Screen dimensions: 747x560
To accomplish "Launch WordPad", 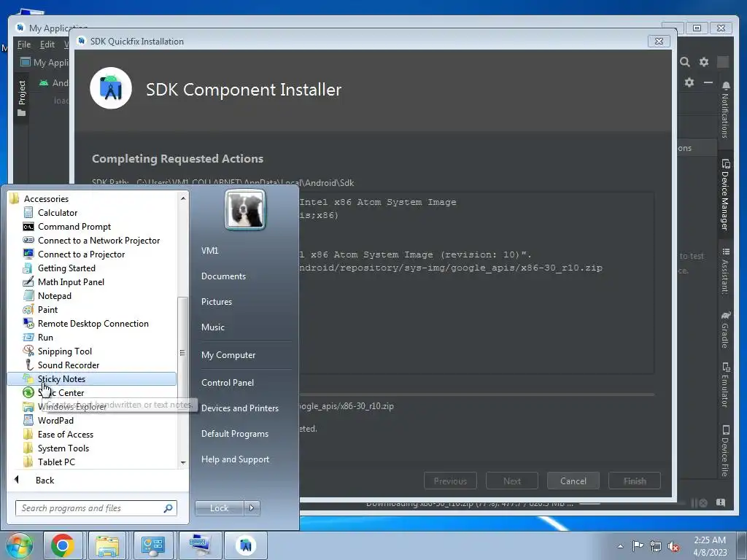I will click(x=55, y=421).
